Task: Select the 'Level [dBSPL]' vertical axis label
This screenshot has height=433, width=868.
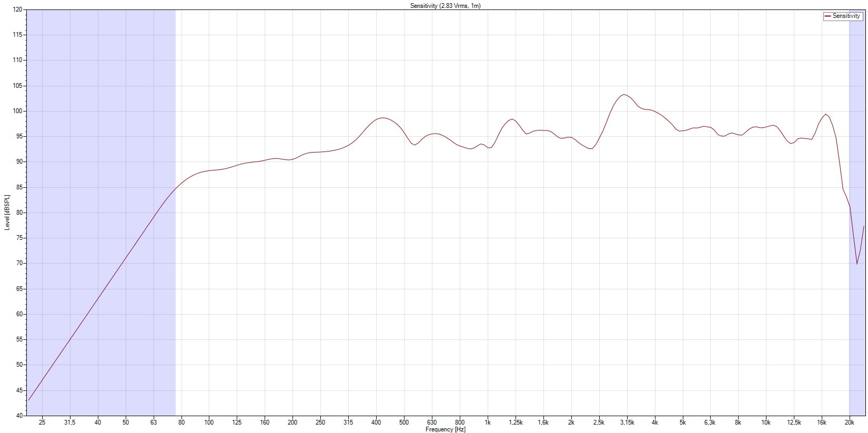Action: coord(7,213)
